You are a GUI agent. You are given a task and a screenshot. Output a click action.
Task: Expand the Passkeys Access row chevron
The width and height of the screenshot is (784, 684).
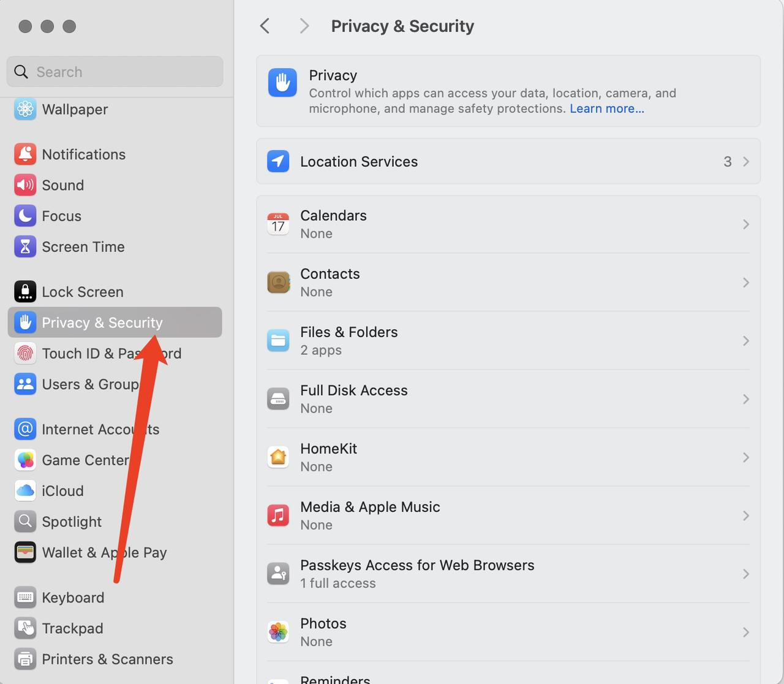746,574
